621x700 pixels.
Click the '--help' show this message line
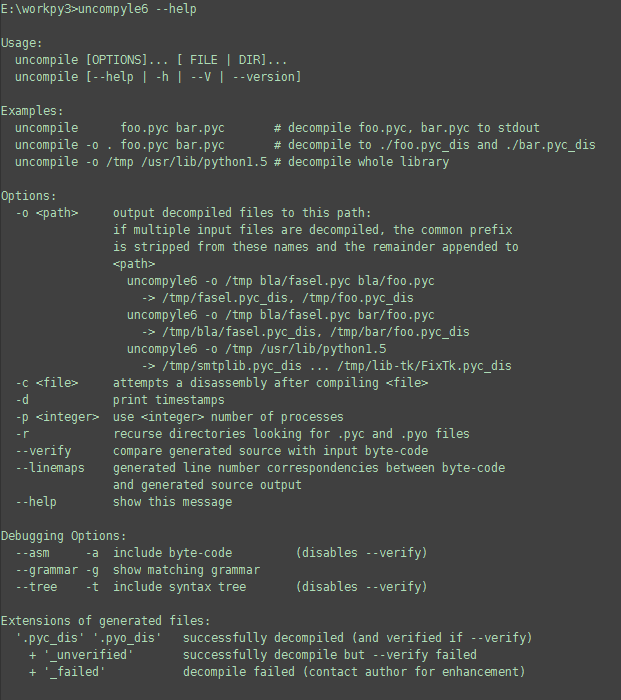124,502
